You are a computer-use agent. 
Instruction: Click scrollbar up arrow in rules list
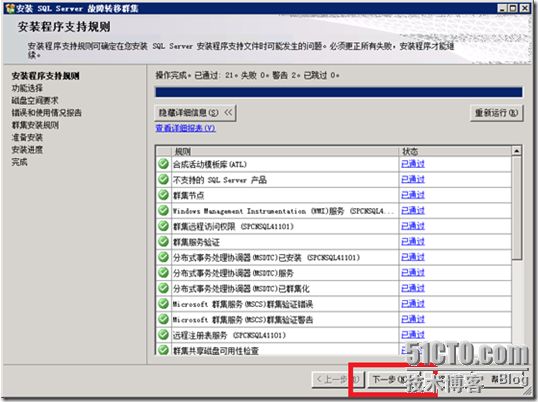coord(516,151)
